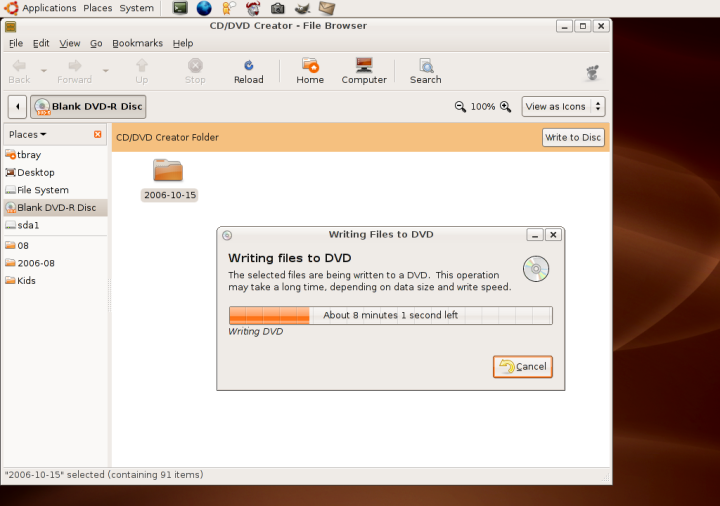Open the Go menu
The image size is (720, 506).
(96, 43)
